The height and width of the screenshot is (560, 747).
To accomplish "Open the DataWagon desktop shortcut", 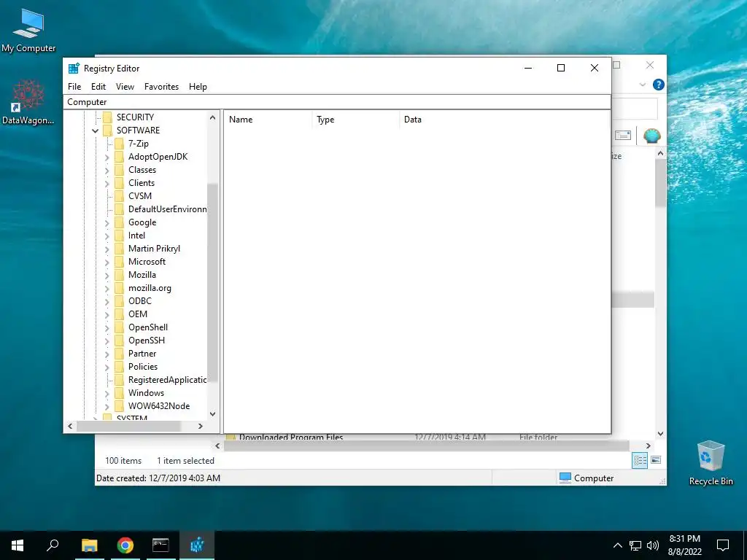I will 28,102.
